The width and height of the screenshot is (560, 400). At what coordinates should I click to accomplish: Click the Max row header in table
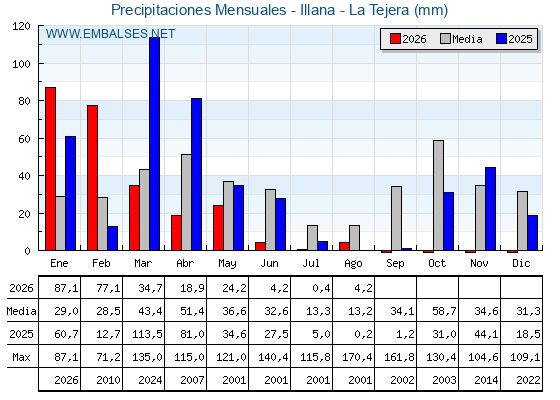[x=21, y=357]
